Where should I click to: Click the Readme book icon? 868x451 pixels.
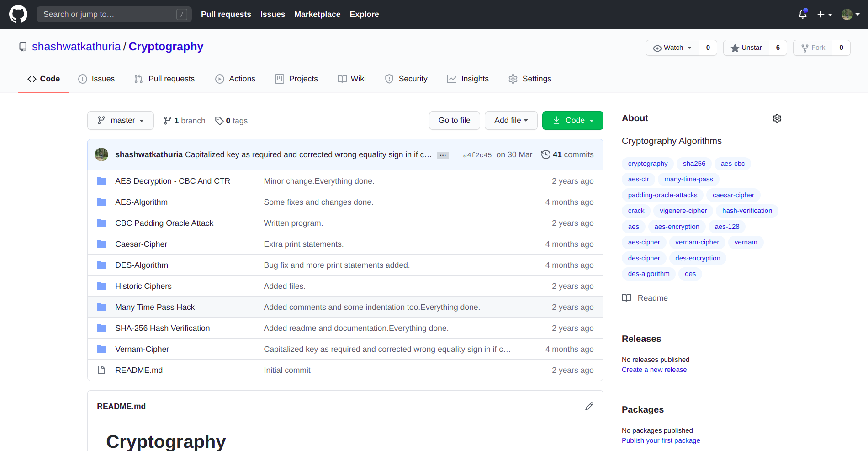[x=626, y=298]
